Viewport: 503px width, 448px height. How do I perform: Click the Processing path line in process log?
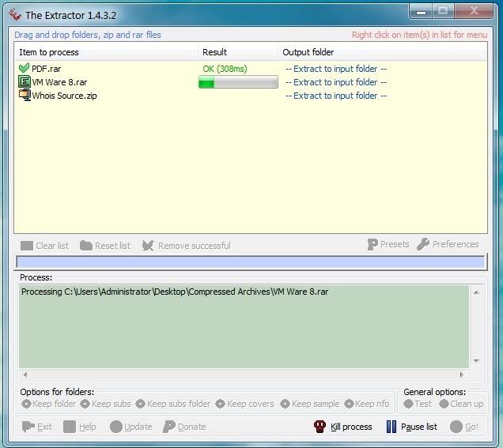coord(175,292)
